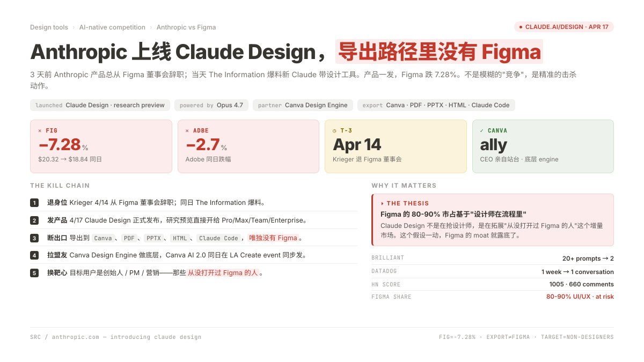Click the step 5 number badge
The height and width of the screenshot is (362, 644).
point(34,273)
